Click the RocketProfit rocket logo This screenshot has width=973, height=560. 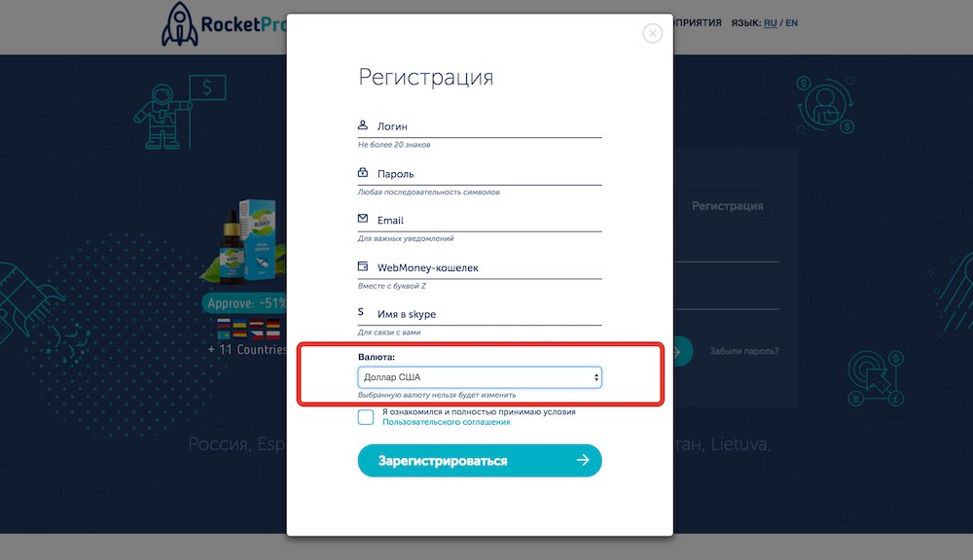(x=180, y=26)
